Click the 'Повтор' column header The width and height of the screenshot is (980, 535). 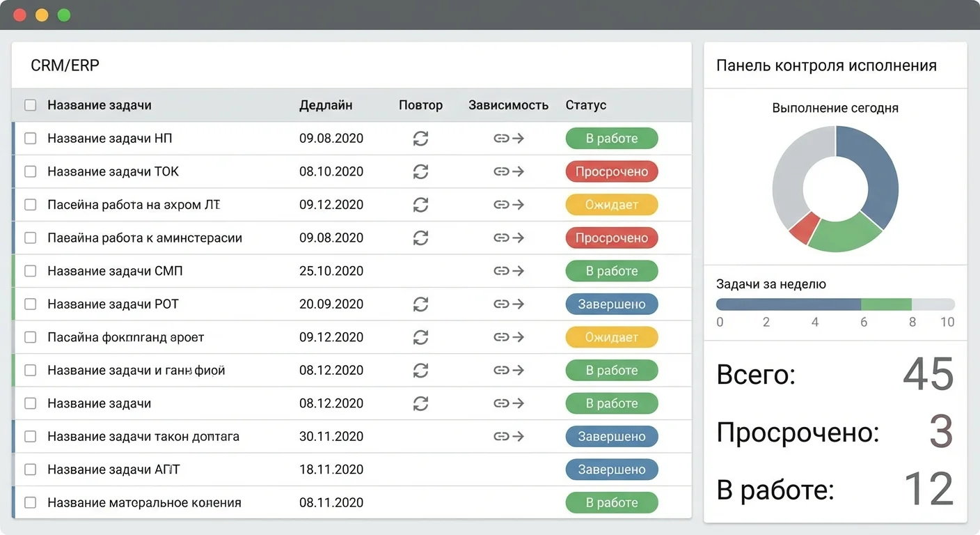coord(420,105)
